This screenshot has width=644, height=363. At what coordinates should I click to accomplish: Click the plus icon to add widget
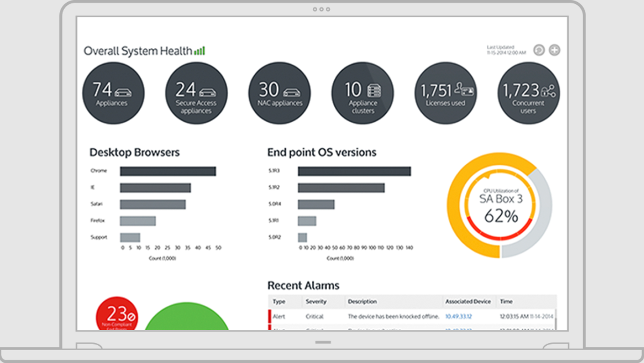pos(555,50)
